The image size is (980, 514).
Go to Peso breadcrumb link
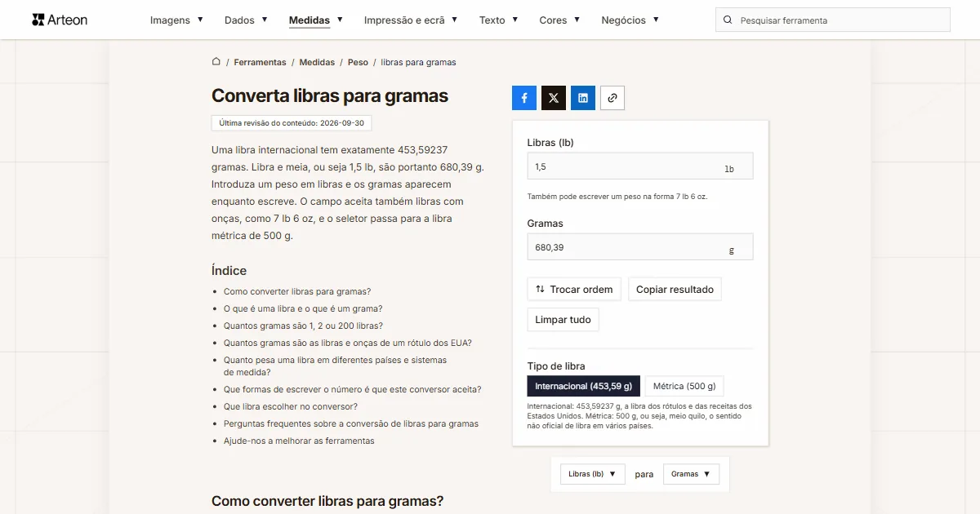358,62
